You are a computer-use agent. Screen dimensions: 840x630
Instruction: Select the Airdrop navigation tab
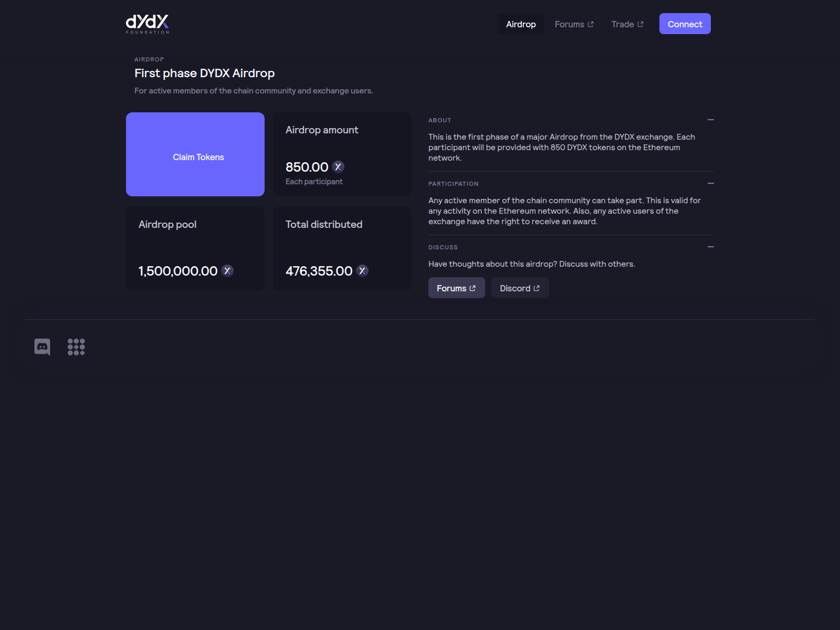click(x=521, y=24)
